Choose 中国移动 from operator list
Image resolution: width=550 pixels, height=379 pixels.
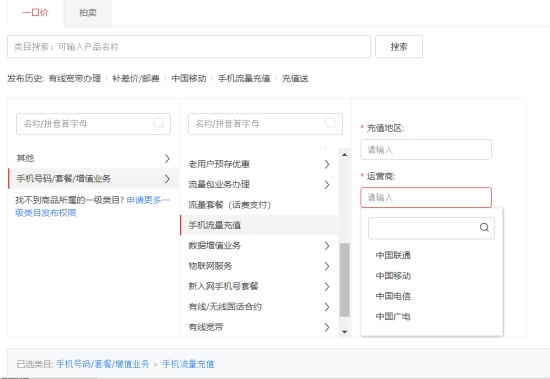click(x=393, y=276)
